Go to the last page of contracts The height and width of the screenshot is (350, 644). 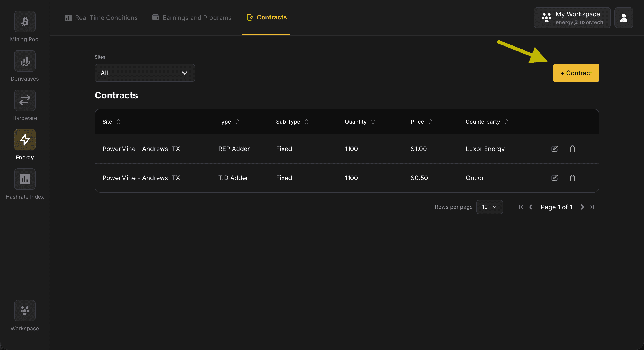click(592, 207)
